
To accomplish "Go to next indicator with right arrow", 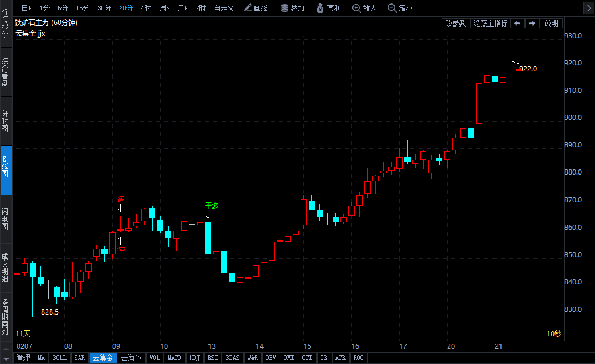I will click(x=532, y=23).
